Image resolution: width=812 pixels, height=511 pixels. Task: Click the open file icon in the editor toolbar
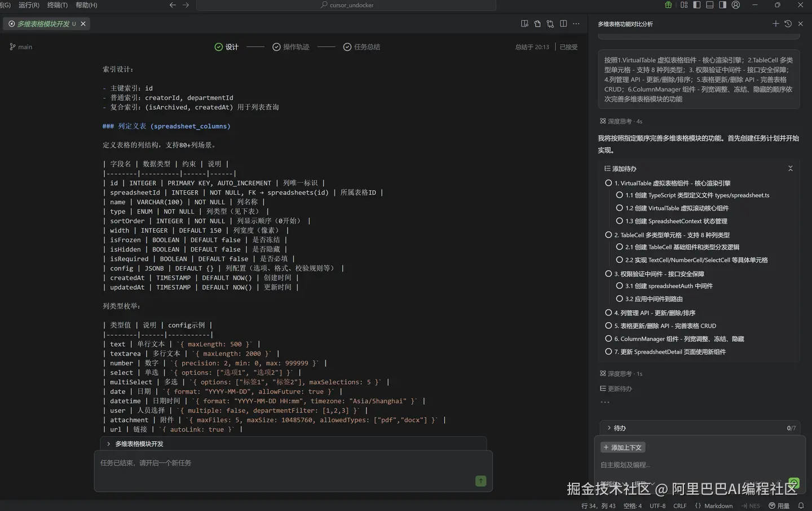coord(537,24)
